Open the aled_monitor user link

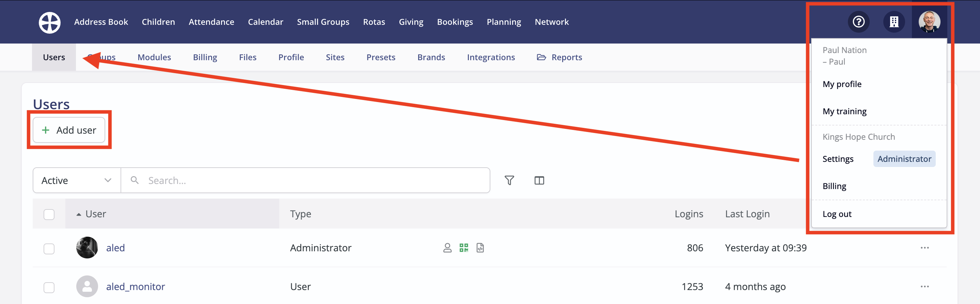tap(136, 287)
